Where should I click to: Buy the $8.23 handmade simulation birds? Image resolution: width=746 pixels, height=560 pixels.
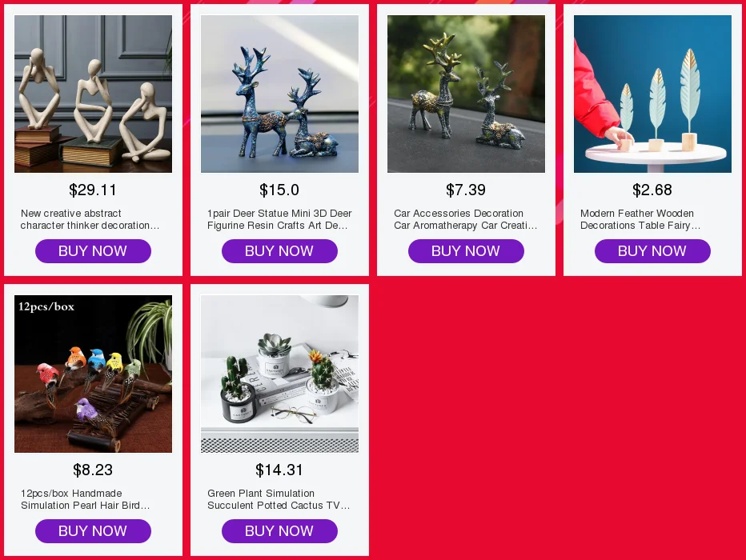[x=93, y=531]
